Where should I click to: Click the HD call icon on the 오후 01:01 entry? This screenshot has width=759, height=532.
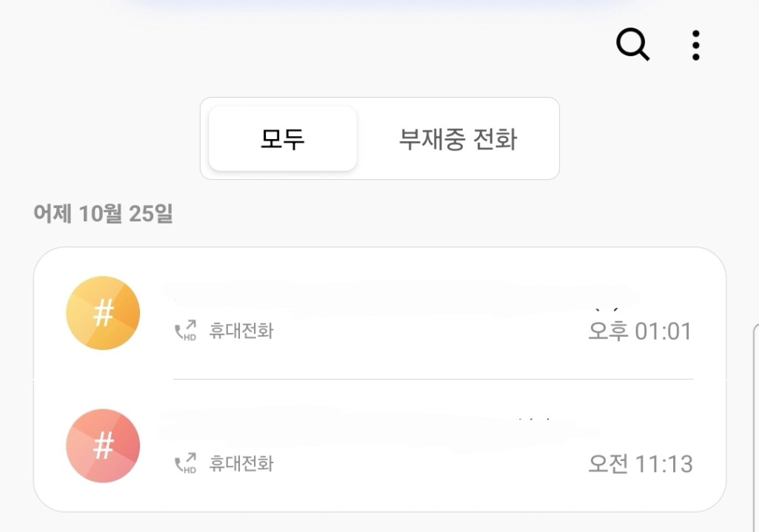(185, 331)
